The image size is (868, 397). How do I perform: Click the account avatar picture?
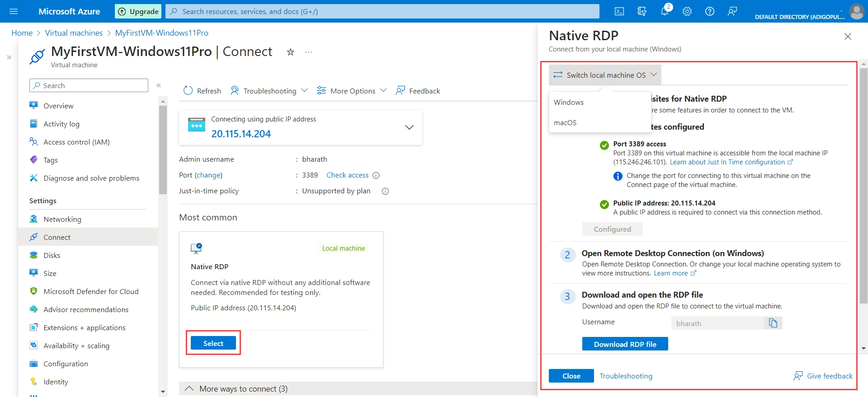[857, 11]
